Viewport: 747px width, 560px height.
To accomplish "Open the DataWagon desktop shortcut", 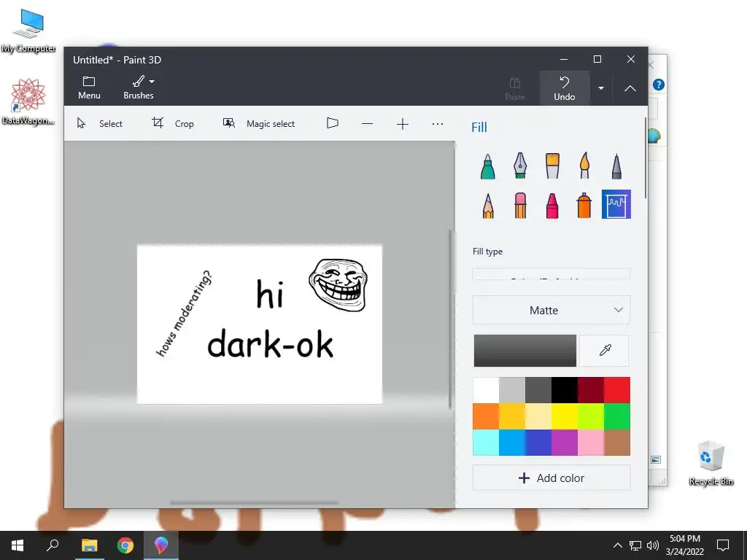I will point(28,102).
